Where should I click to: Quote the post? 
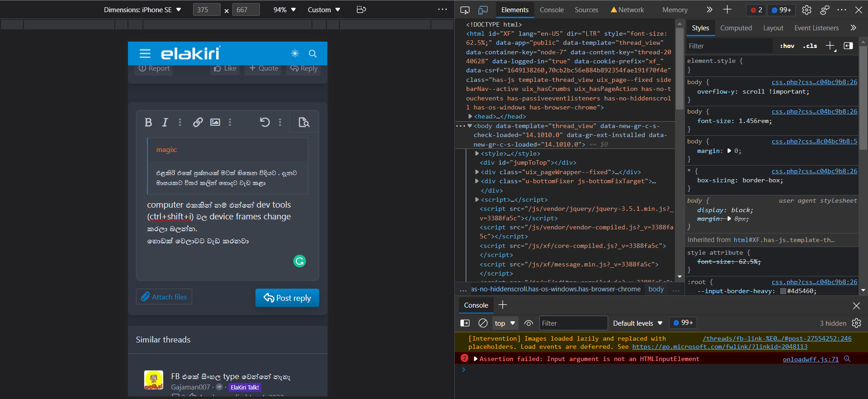(264, 68)
